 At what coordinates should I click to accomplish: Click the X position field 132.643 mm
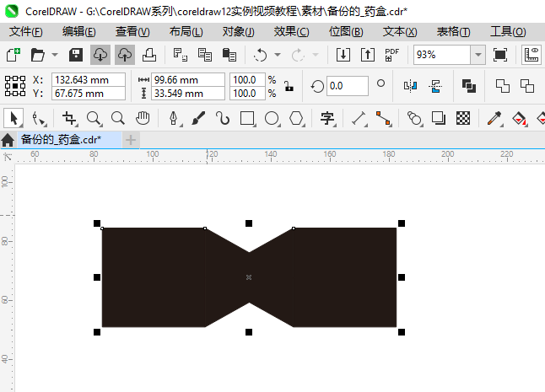pyautogui.click(x=89, y=80)
